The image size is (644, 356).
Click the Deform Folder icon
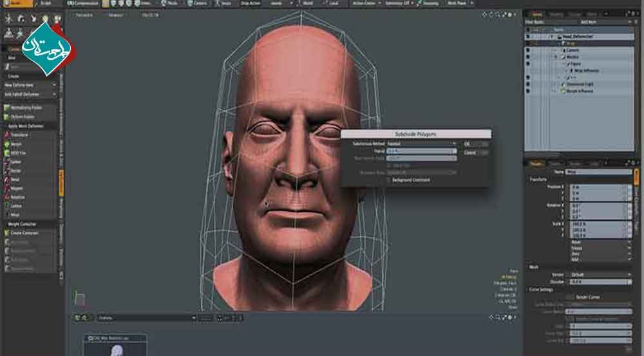(6, 117)
